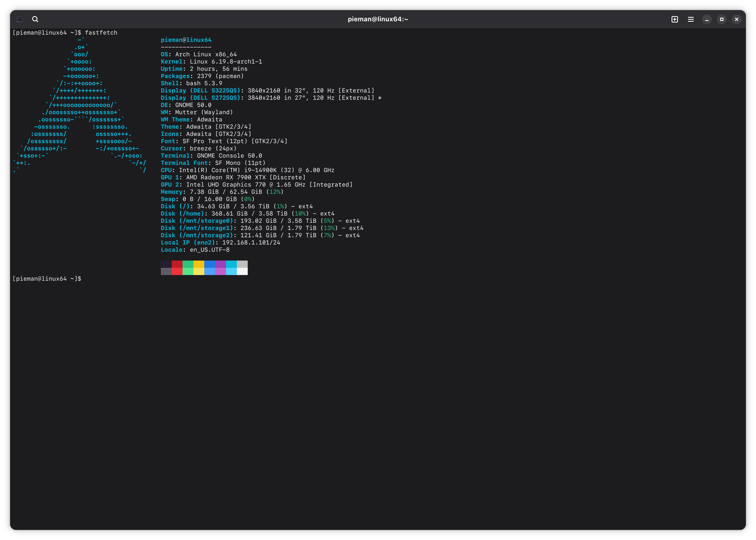Select the Shell 'bash 5.3.9' line
Viewport: 756px width, 540px height.
191,83
